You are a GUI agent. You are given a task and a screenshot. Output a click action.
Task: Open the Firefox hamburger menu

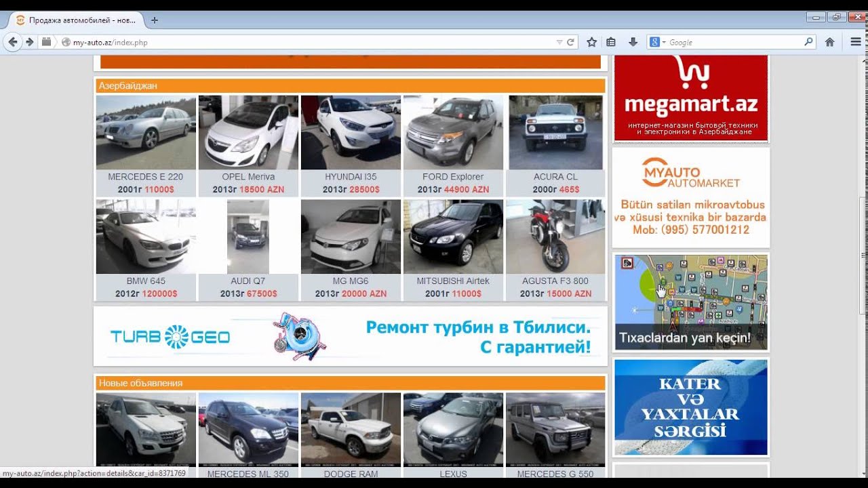856,42
